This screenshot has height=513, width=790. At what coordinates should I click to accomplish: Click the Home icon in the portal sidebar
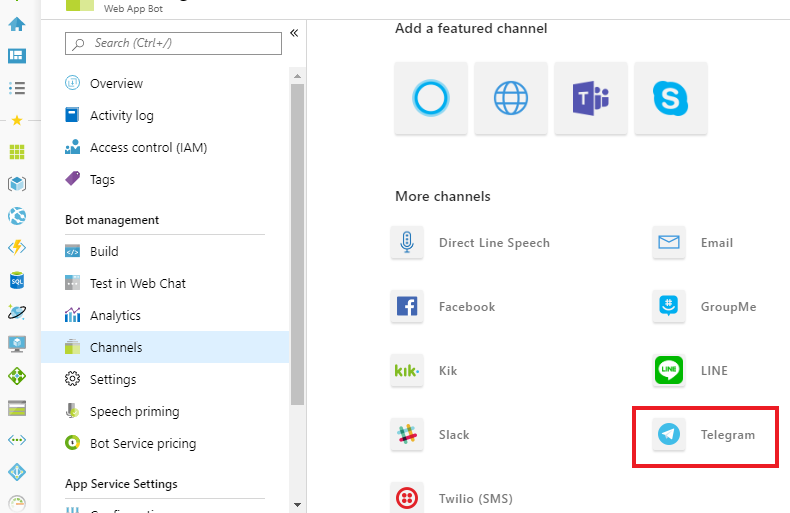(17, 24)
